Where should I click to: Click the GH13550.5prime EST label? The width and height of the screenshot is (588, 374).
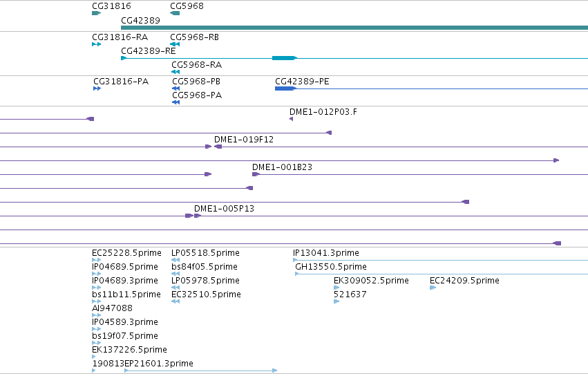point(331,267)
